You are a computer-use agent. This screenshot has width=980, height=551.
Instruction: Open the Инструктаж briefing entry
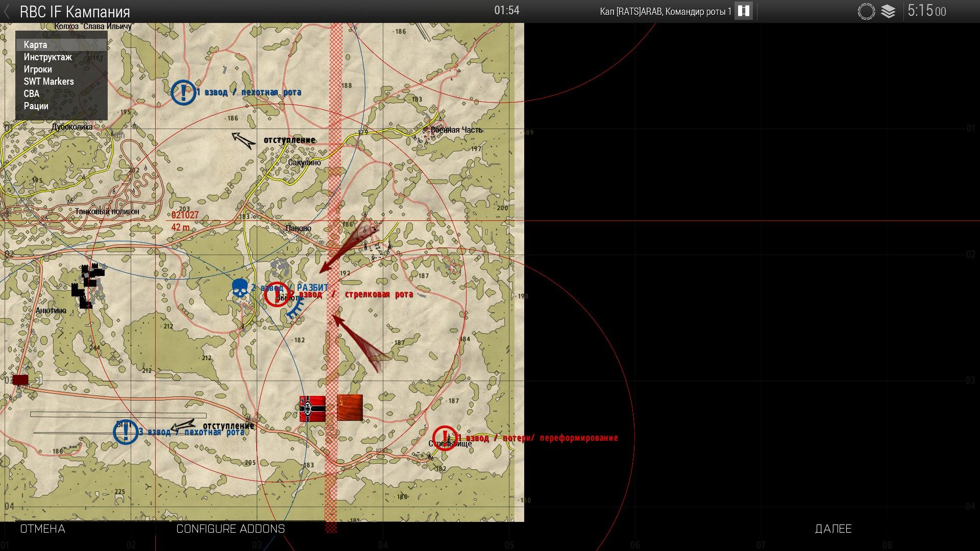point(61,57)
